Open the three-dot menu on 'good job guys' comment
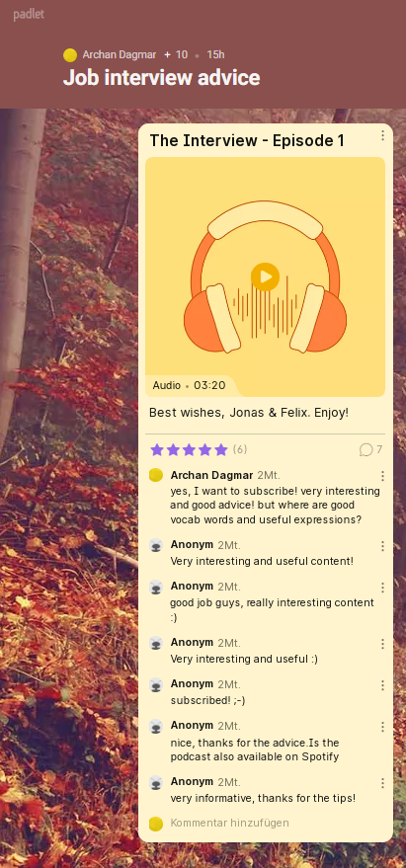The height and width of the screenshot is (868, 406). [x=382, y=588]
